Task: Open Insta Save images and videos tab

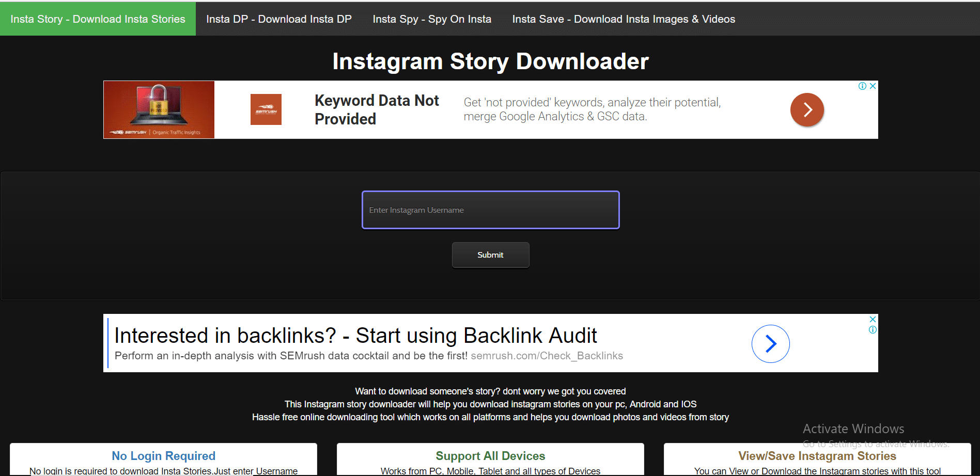Action: 624,19
